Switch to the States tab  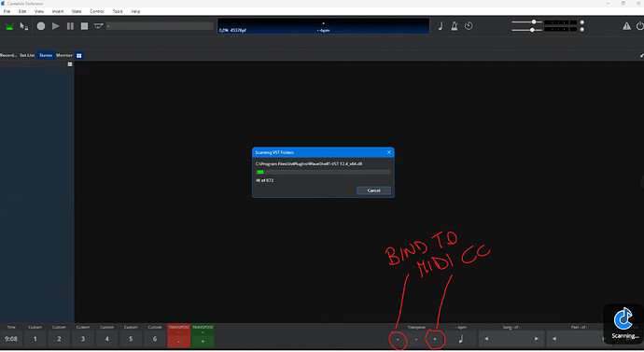pyautogui.click(x=46, y=55)
